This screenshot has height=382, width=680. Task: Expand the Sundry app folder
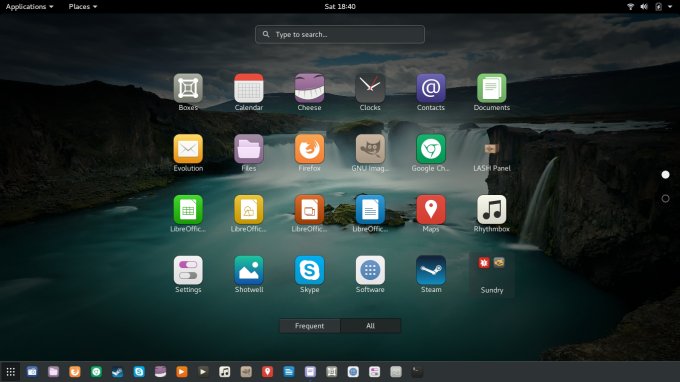[x=491, y=274]
